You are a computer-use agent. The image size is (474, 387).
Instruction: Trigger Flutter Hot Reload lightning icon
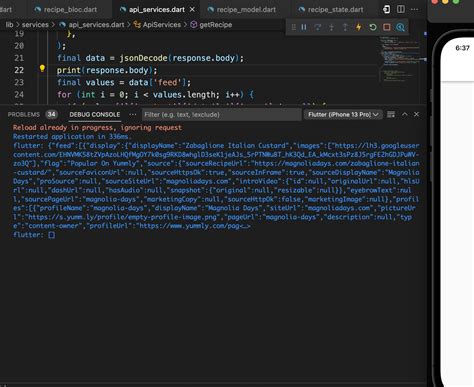[359, 27]
